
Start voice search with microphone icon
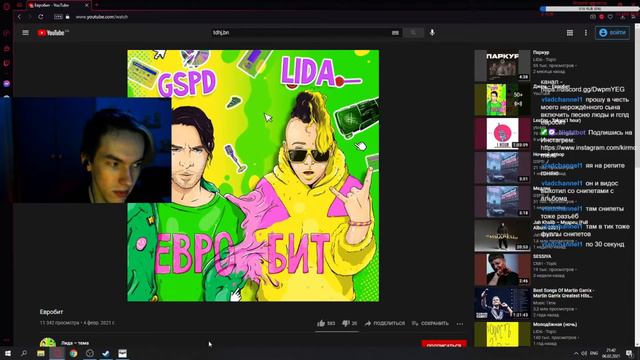(432, 32)
